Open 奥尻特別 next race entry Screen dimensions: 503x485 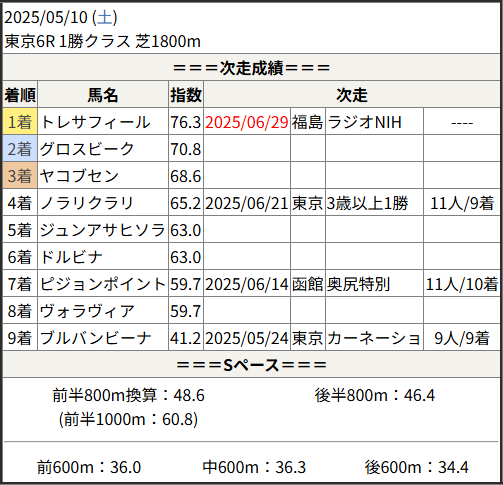pyautogui.click(x=358, y=284)
